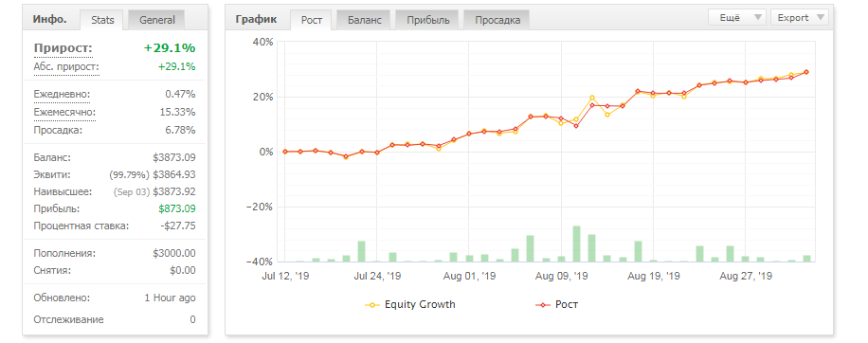Viewport: 868px width, 343px height.
Task: Select the withdrawals value $0.00
Action: click(183, 271)
